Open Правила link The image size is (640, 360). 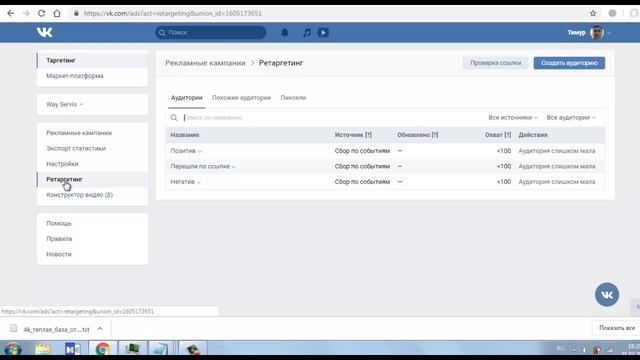click(59, 239)
